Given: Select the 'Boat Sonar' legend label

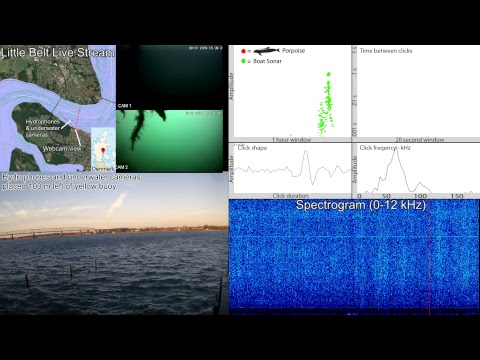Looking at the screenshot, I should coord(267,61).
